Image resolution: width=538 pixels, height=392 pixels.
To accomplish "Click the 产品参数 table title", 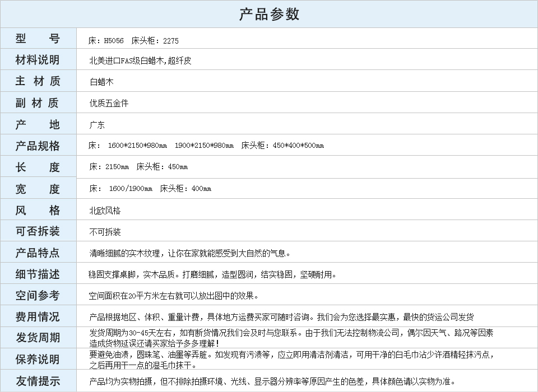I will [269, 14].
